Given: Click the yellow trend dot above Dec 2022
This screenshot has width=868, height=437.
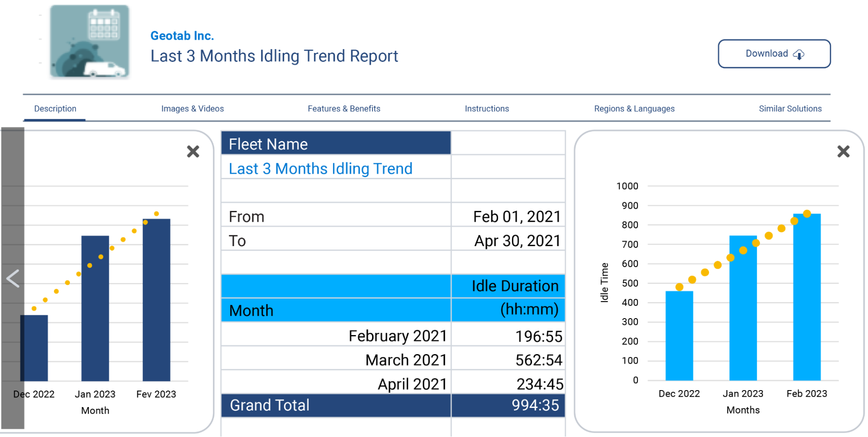Looking at the screenshot, I should pyautogui.click(x=680, y=287).
